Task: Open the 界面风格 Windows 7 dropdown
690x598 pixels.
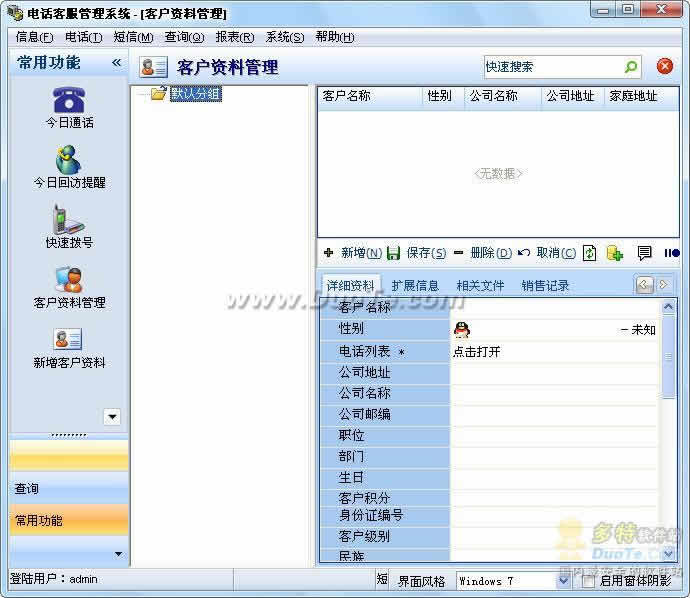Action: tap(562, 581)
